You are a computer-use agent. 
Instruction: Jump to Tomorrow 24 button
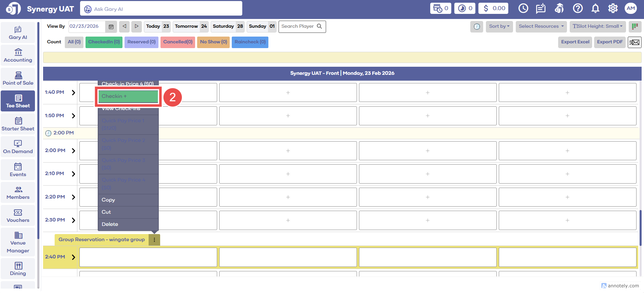(x=191, y=26)
